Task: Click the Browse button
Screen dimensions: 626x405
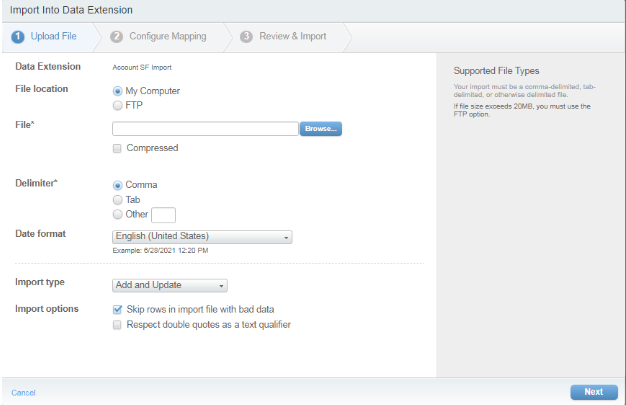Action: (x=321, y=129)
